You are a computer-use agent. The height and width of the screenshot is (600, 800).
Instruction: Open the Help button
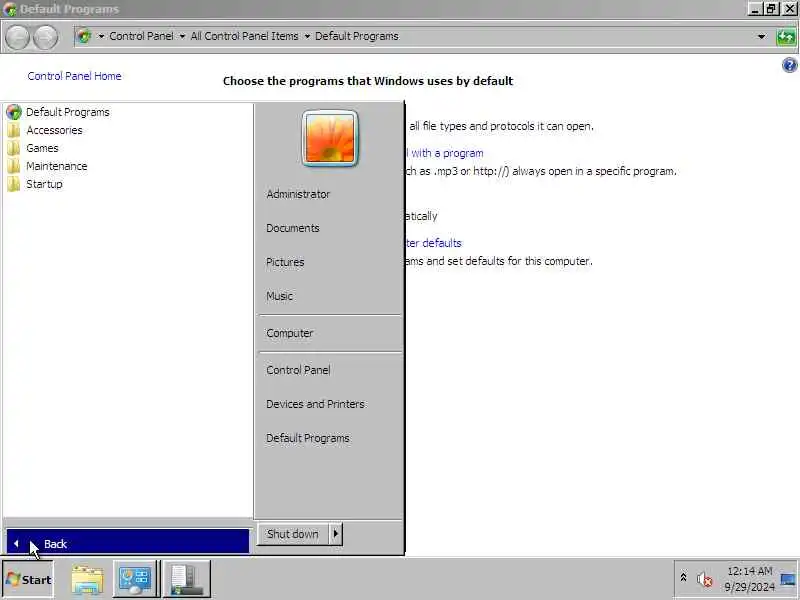click(789, 65)
